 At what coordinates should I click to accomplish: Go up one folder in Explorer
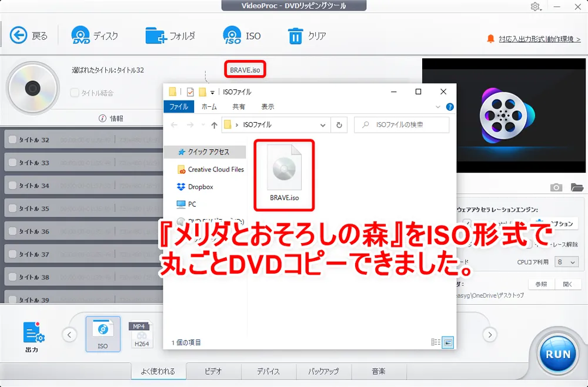pyautogui.click(x=214, y=124)
